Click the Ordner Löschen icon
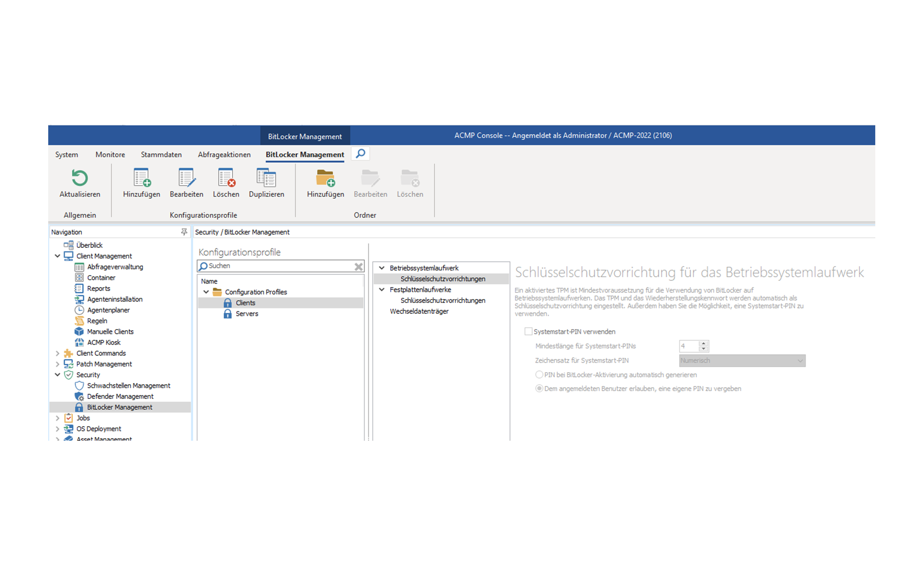 pyautogui.click(x=410, y=178)
